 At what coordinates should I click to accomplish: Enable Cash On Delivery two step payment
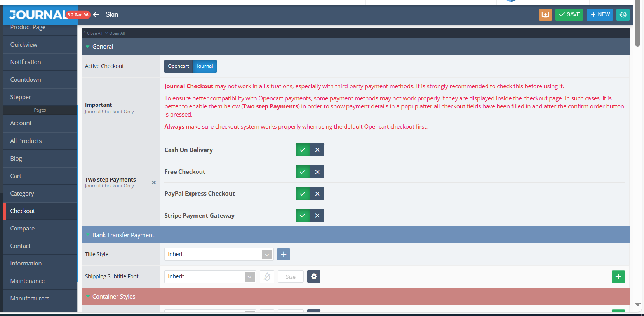coord(303,150)
